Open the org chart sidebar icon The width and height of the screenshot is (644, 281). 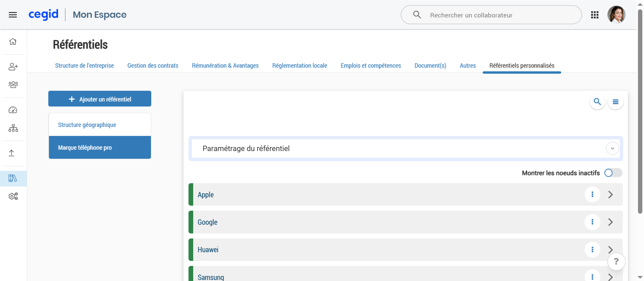[x=13, y=128]
